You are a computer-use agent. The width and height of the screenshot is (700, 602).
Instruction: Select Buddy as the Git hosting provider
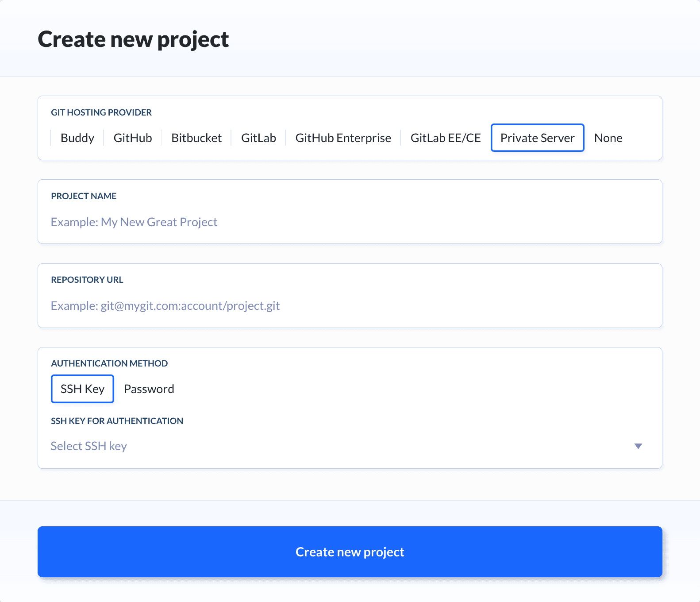pyautogui.click(x=77, y=138)
